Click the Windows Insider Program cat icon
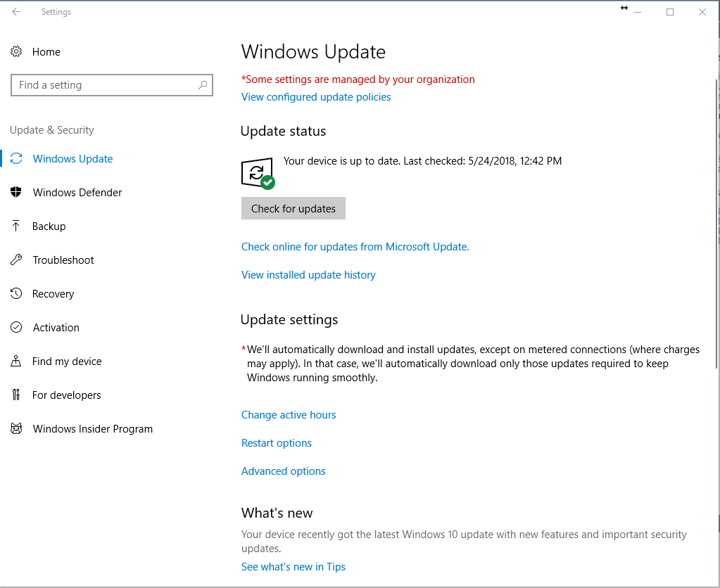Screen dimensions: 720x588 click(x=16, y=429)
